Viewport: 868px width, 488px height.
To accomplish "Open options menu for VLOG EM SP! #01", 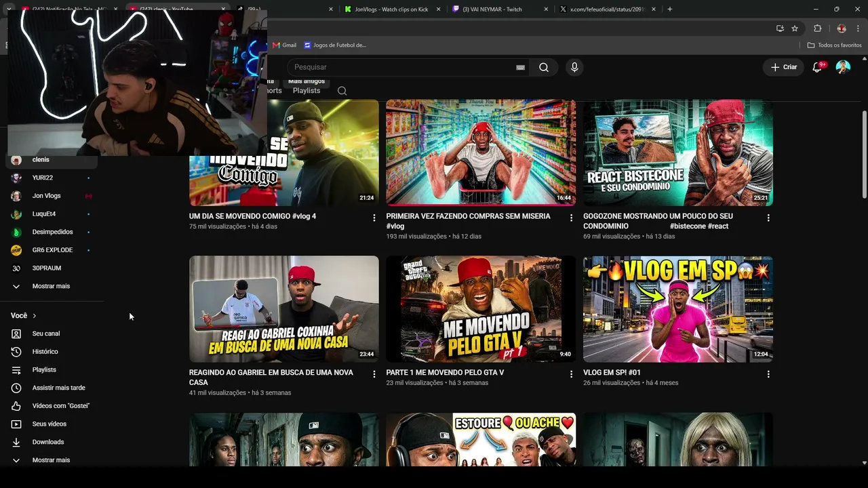I will point(768,374).
